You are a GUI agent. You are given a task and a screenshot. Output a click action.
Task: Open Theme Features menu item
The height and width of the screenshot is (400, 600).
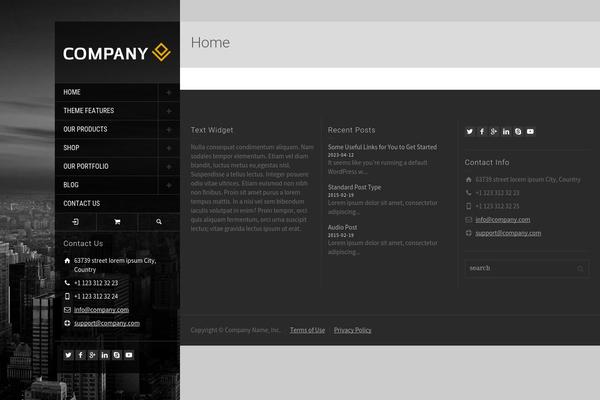point(89,111)
